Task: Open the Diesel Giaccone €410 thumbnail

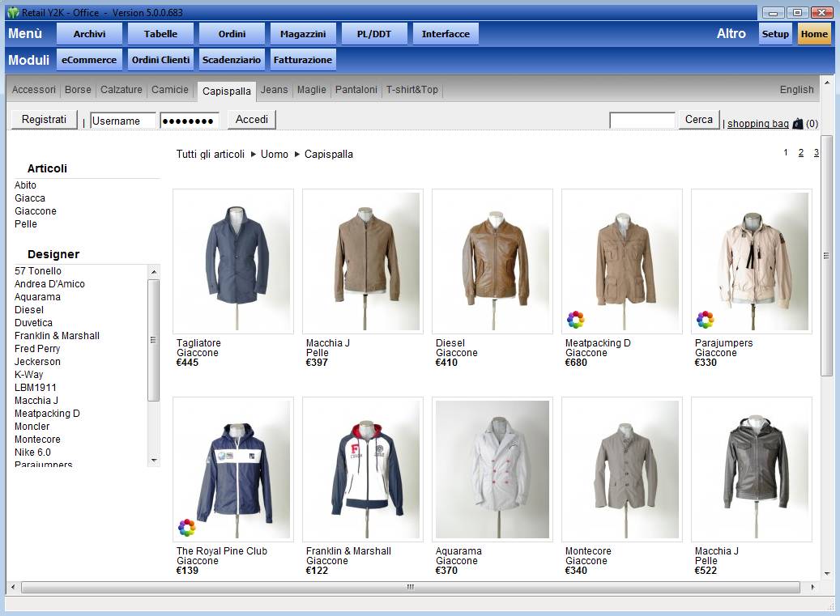Action: [492, 261]
